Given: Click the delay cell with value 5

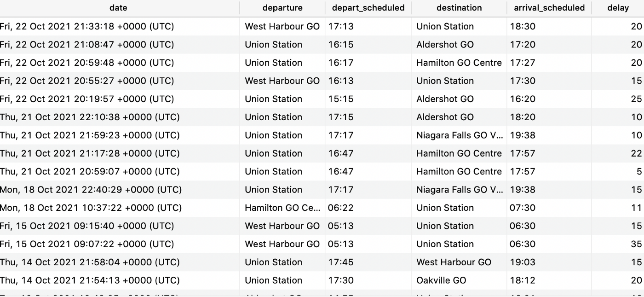Looking at the screenshot, I should coord(639,171).
